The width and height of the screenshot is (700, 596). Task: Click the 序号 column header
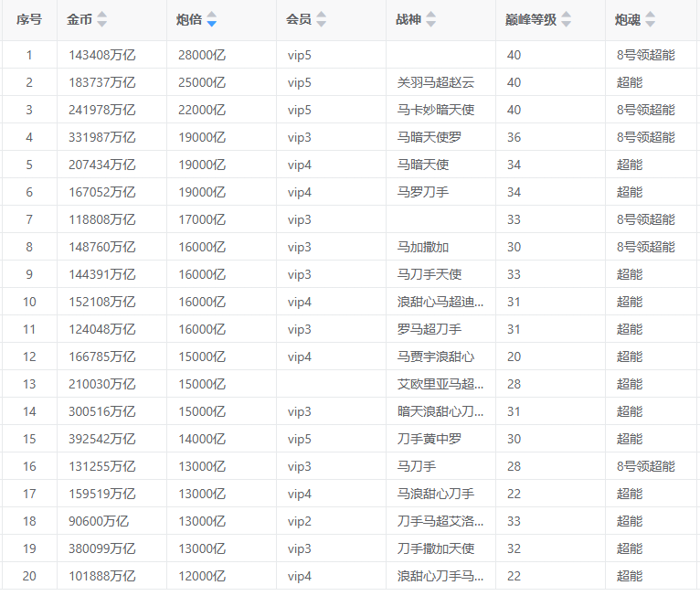point(29,19)
